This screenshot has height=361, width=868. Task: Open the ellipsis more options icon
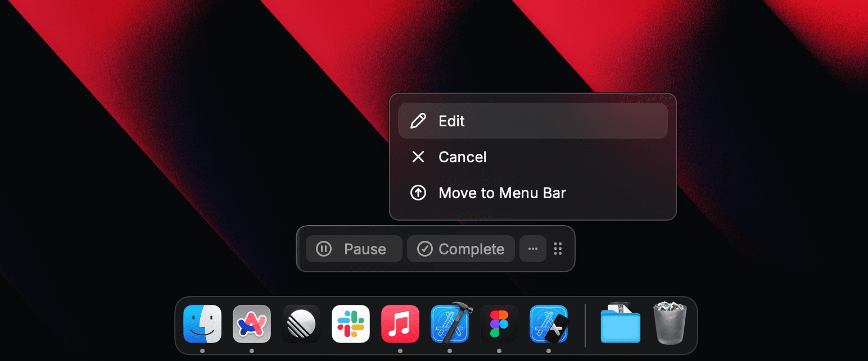[x=532, y=249]
